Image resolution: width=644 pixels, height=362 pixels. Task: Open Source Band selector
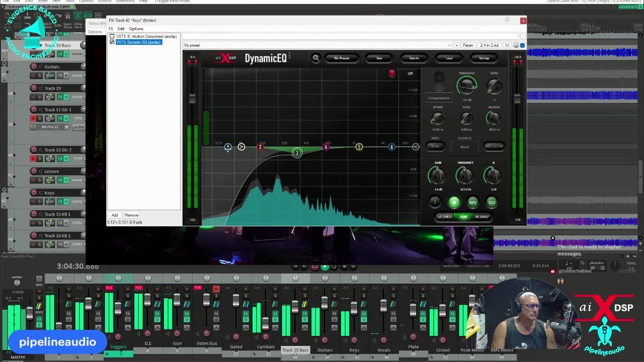pos(464,147)
